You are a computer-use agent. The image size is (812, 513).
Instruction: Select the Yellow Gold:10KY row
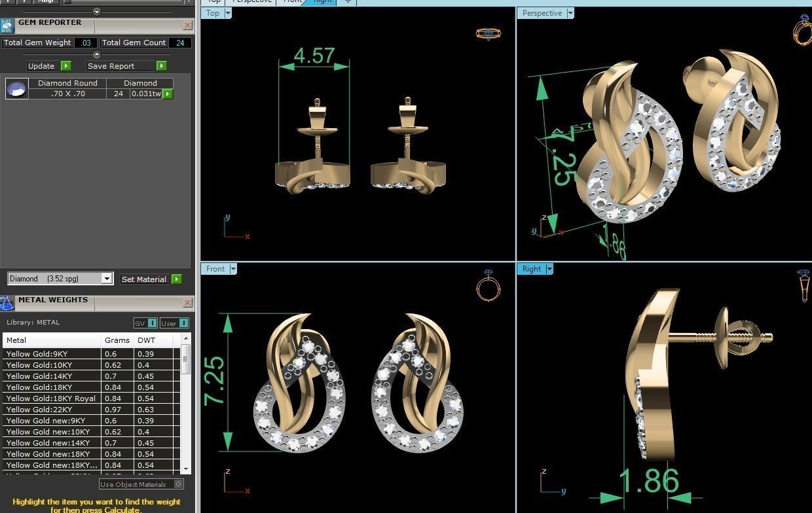pos(91,365)
